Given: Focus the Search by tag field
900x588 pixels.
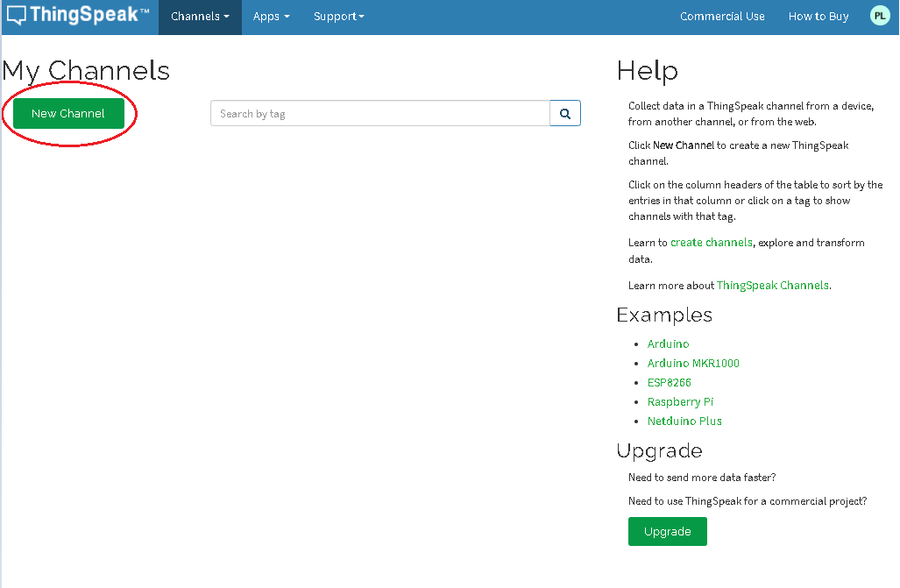Looking at the screenshot, I should pos(380,113).
